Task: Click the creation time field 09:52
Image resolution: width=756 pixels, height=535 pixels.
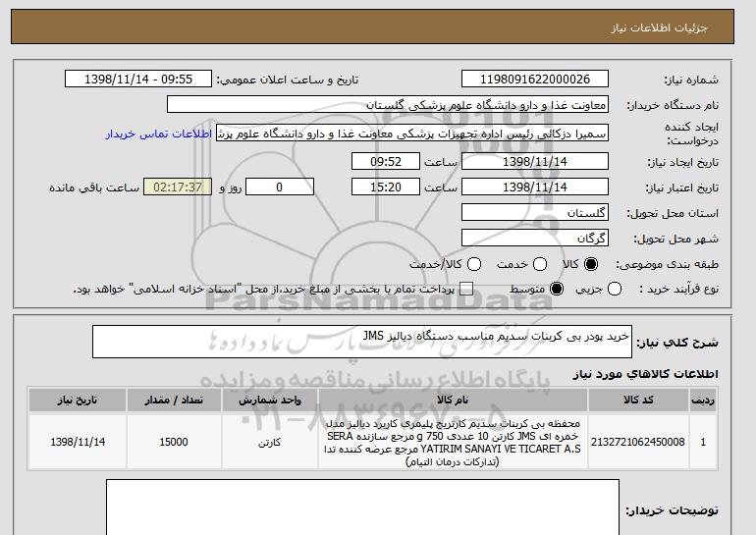Action: click(x=386, y=161)
